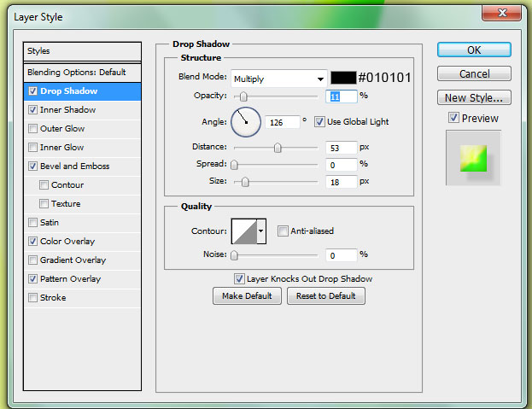The width and height of the screenshot is (532, 409).
Task: Open Blending Options: Default section
Action: 76,73
